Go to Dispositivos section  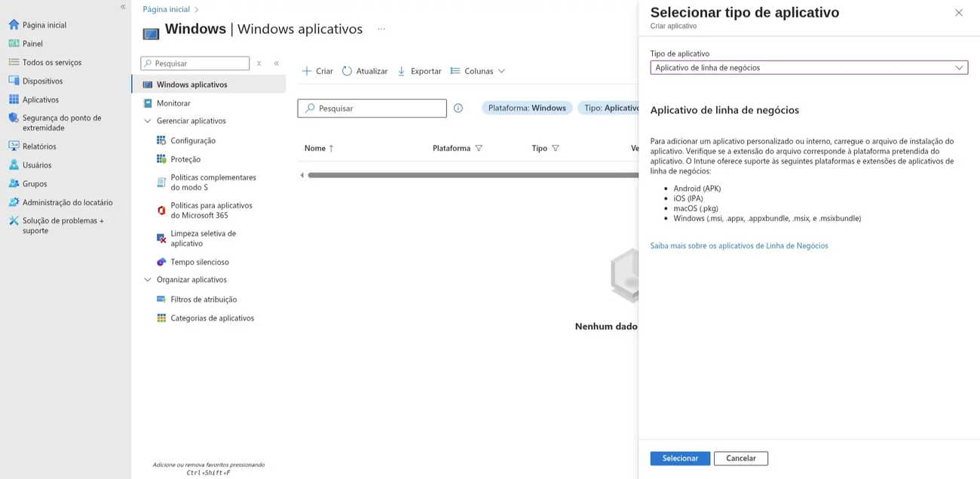tap(35, 81)
